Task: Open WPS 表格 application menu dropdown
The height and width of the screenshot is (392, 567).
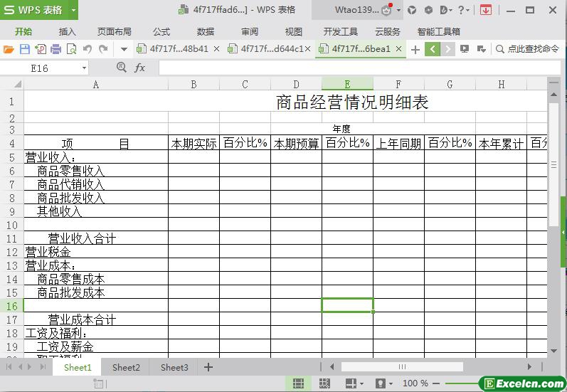Action: [73, 10]
